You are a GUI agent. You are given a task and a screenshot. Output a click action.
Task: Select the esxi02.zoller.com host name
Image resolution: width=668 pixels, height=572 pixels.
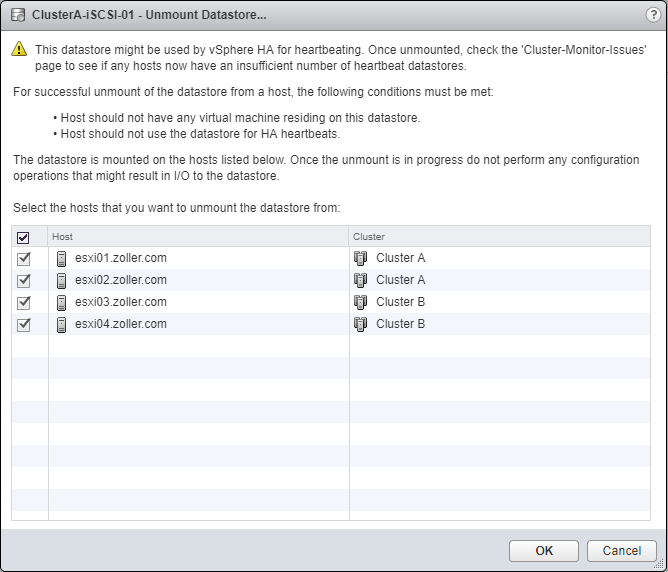[121, 280]
